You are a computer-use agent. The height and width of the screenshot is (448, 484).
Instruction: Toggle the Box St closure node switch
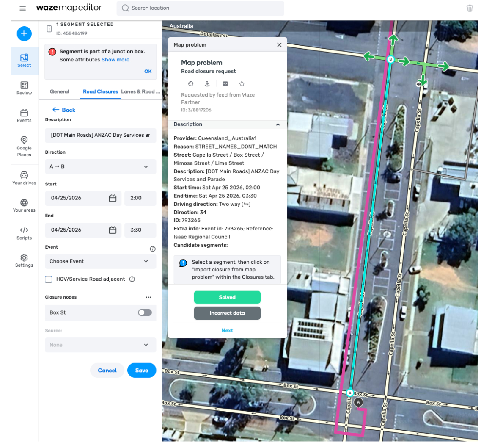pyautogui.click(x=145, y=312)
